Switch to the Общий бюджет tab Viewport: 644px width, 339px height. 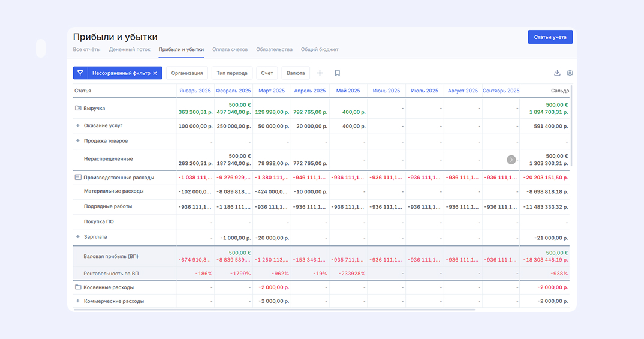(x=320, y=49)
